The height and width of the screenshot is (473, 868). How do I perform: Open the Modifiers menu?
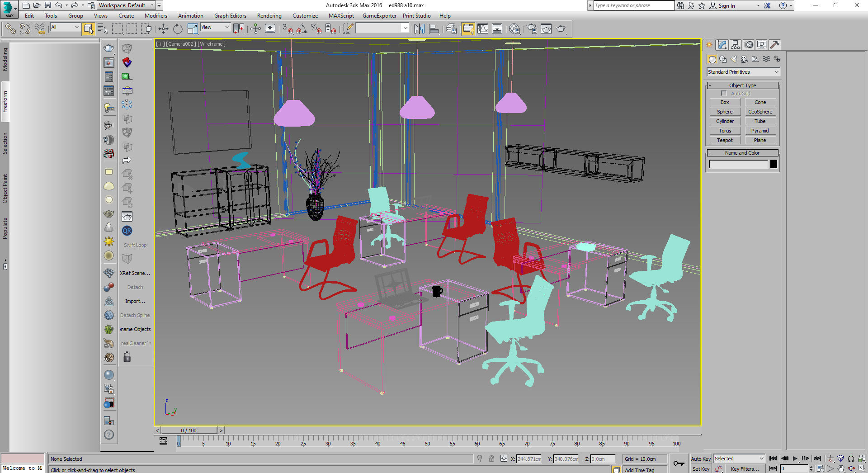[156, 16]
